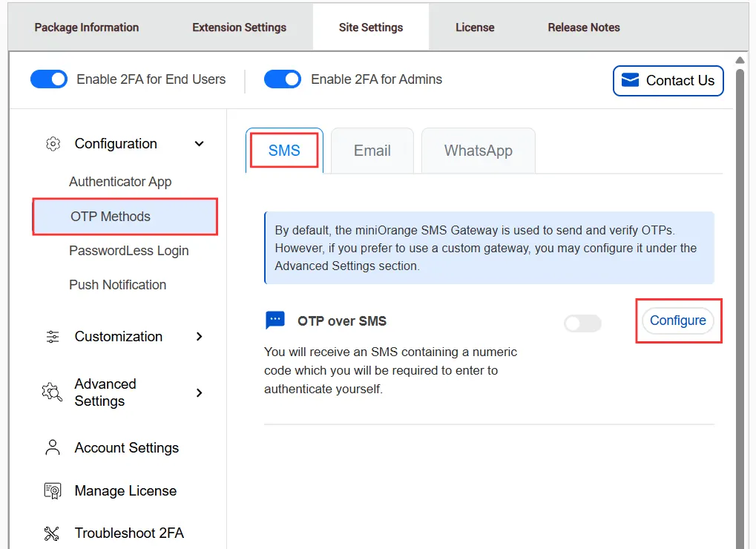This screenshot has height=549, width=756.
Task: Toggle Enable 2FA for Admins off
Action: click(x=282, y=79)
